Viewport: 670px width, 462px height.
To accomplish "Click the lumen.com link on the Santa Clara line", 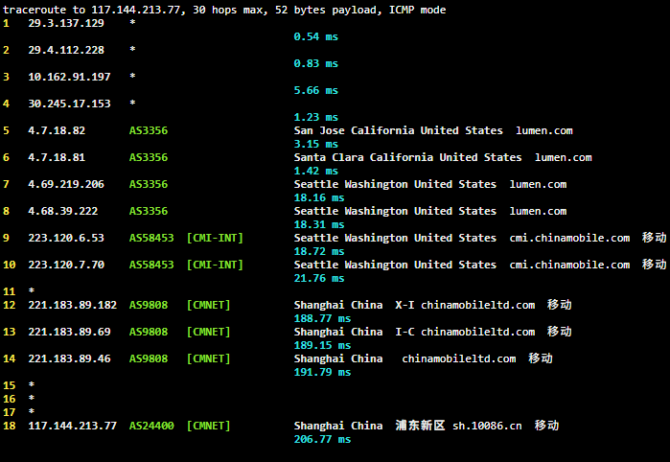I will click(x=563, y=158).
